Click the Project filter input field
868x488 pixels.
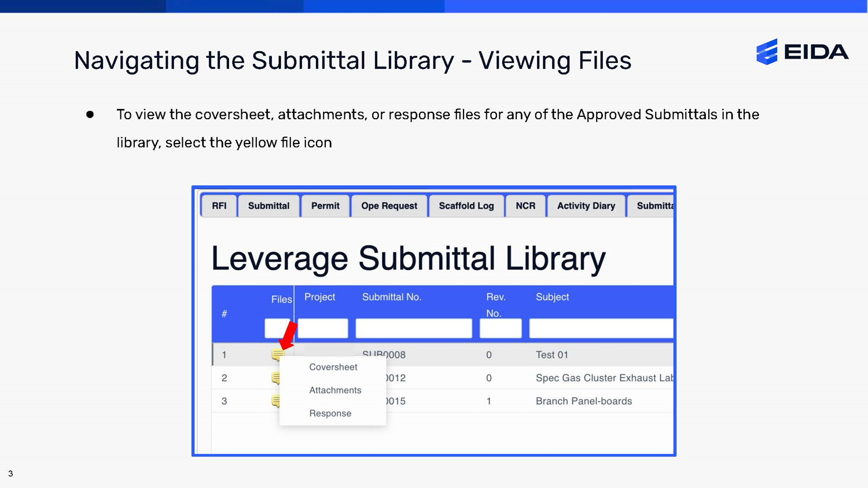322,328
